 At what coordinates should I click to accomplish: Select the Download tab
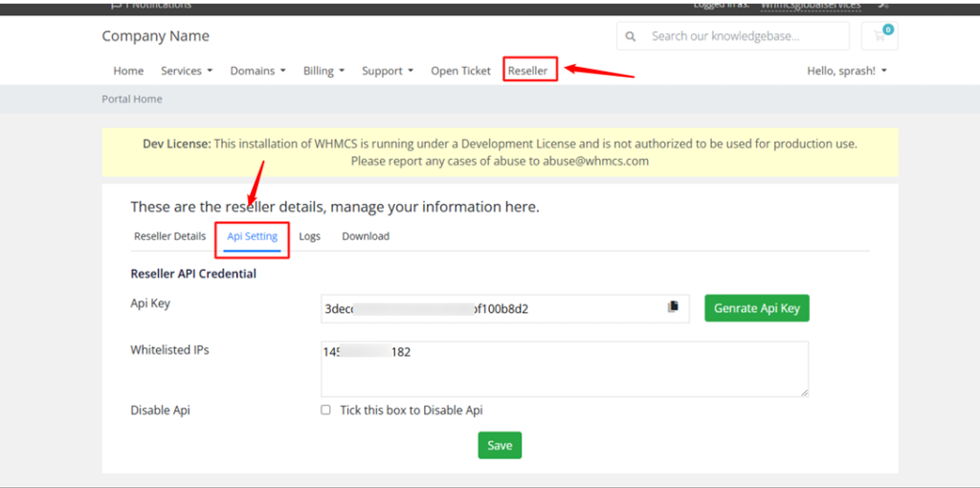pyautogui.click(x=366, y=236)
